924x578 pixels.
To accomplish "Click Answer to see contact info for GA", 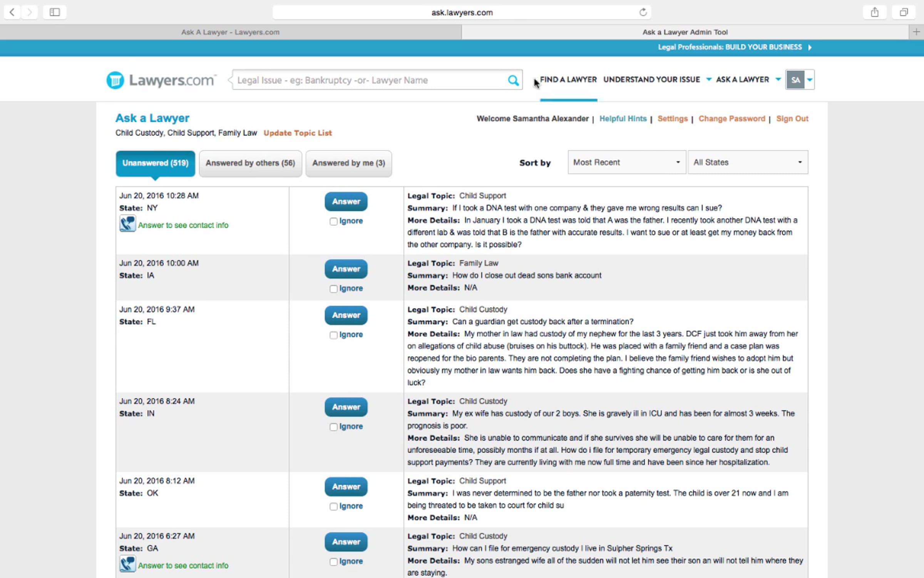I will pos(183,566).
